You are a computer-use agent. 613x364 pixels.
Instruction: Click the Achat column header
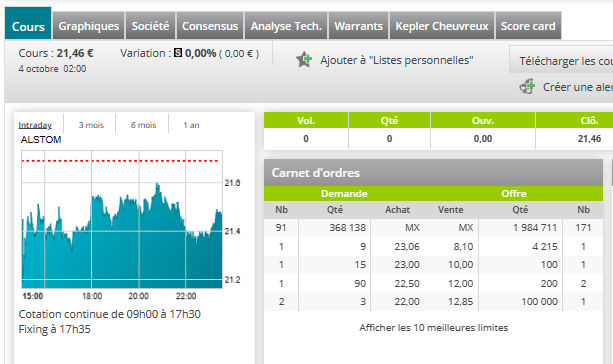(397, 210)
